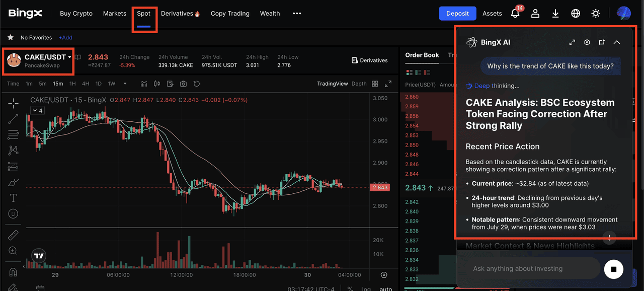Click the Deep thinking link

(x=493, y=86)
